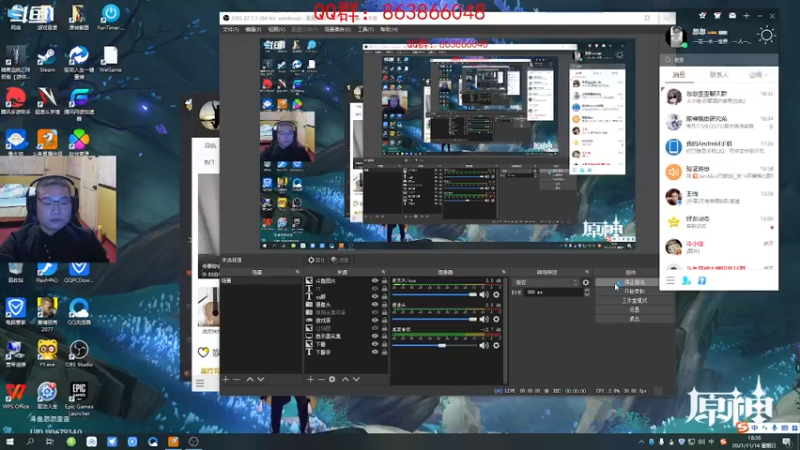
Task: Open QQ Qzone star icon
Action: (x=703, y=16)
